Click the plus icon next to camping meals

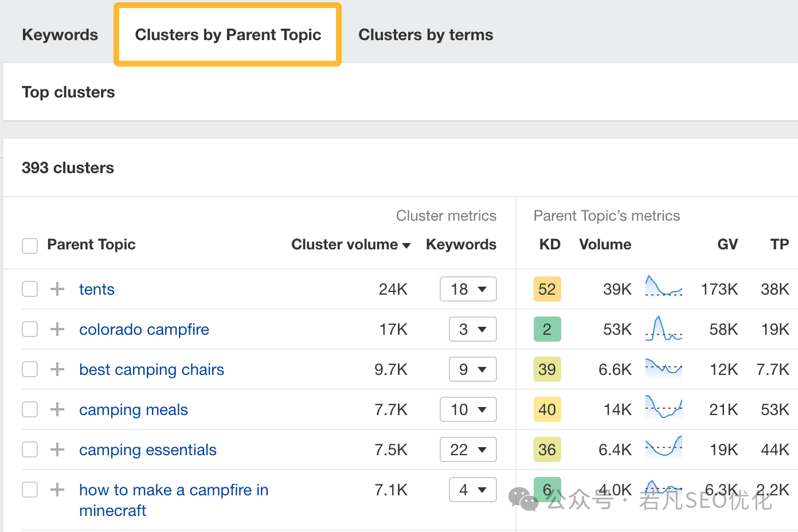(57, 409)
